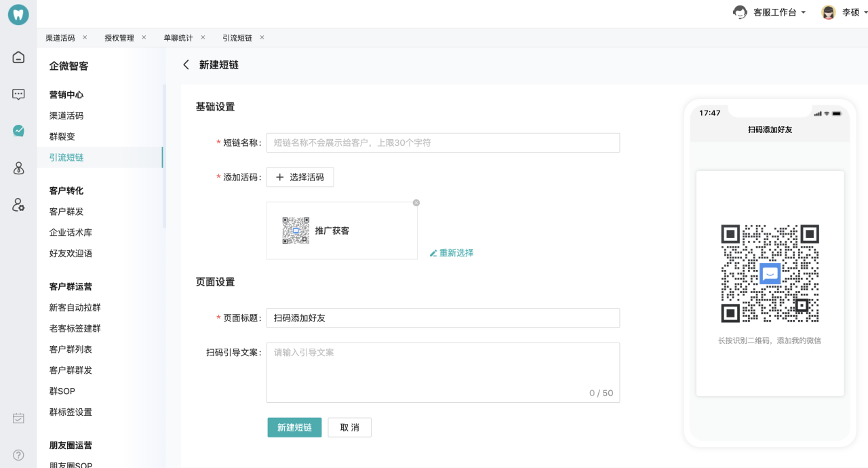Screen dimensions: 868x468
Task: Click the 客户群运营 section heading
Action: click(71, 286)
